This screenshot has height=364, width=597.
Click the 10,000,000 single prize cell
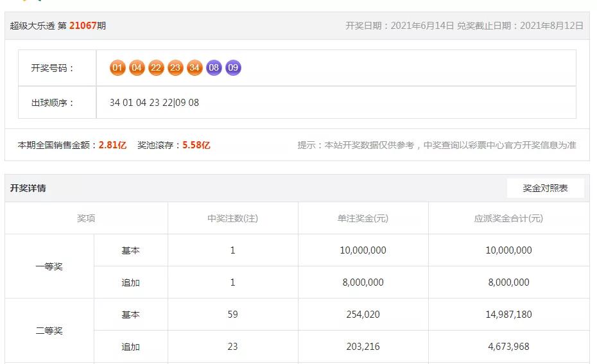click(363, 250)
